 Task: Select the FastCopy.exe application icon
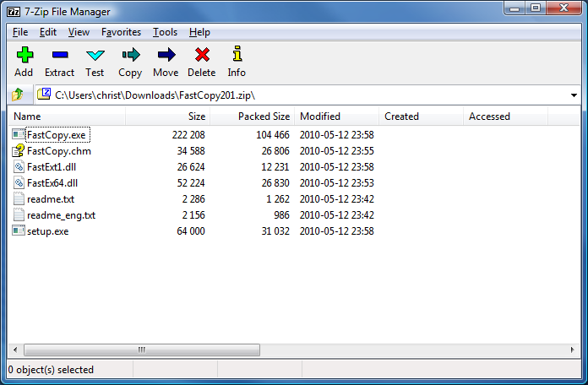[x=19, y=134]
